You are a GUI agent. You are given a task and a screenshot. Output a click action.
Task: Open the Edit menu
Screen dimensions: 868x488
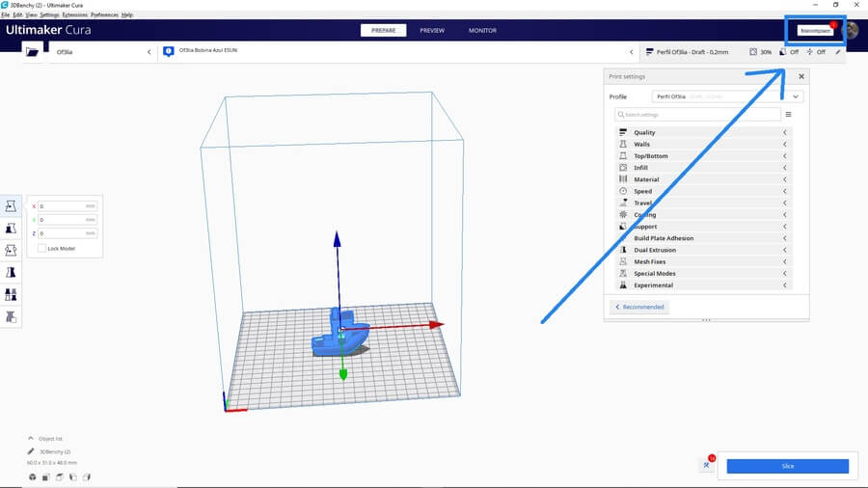[x=17, y=14]
